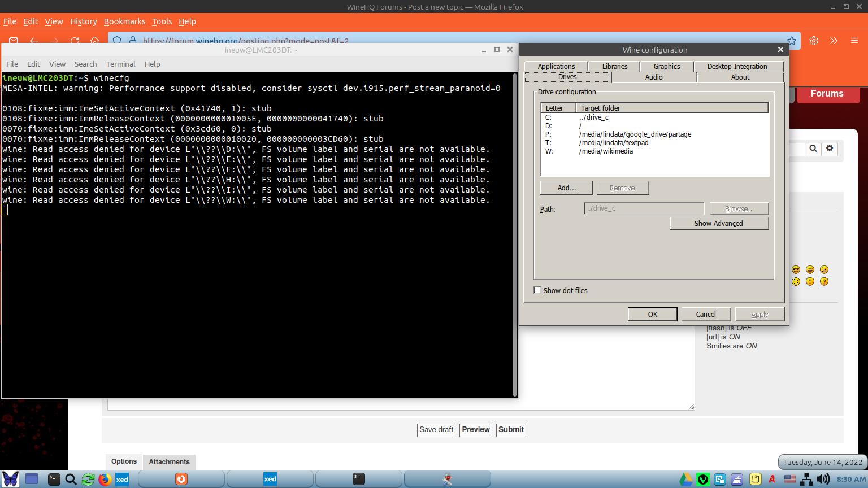Open Firefox's History menu

click(x=83, y=21)
